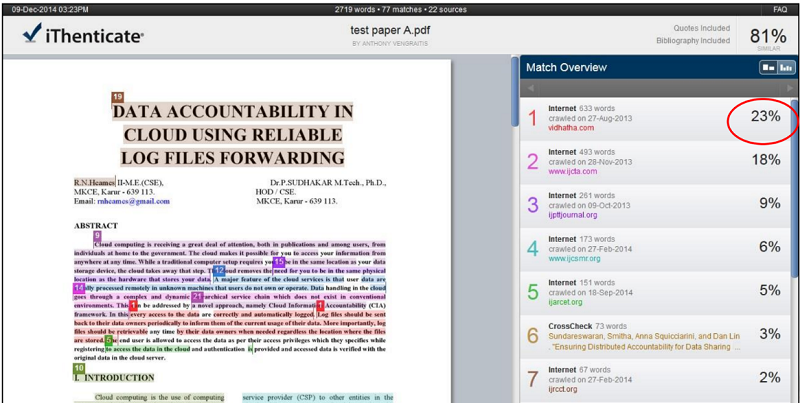800x403 pixels.
Task: Click the document pane vertical scrollbar
Action: [x=514, y=92]
